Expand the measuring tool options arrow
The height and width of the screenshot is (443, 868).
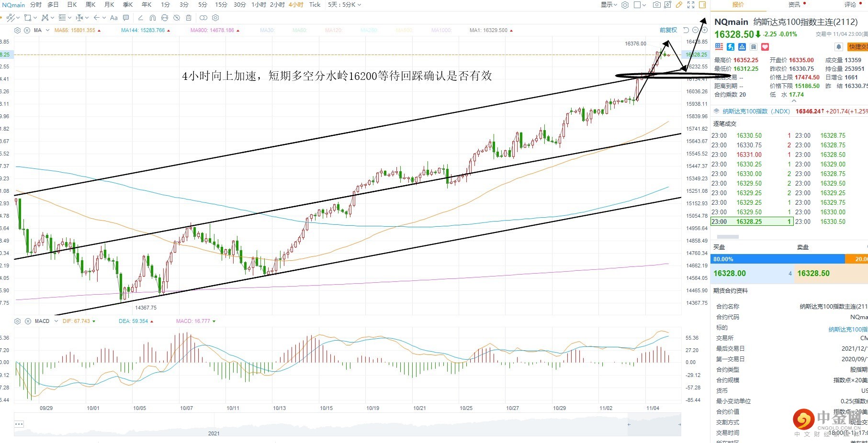[x=87, y=18]
